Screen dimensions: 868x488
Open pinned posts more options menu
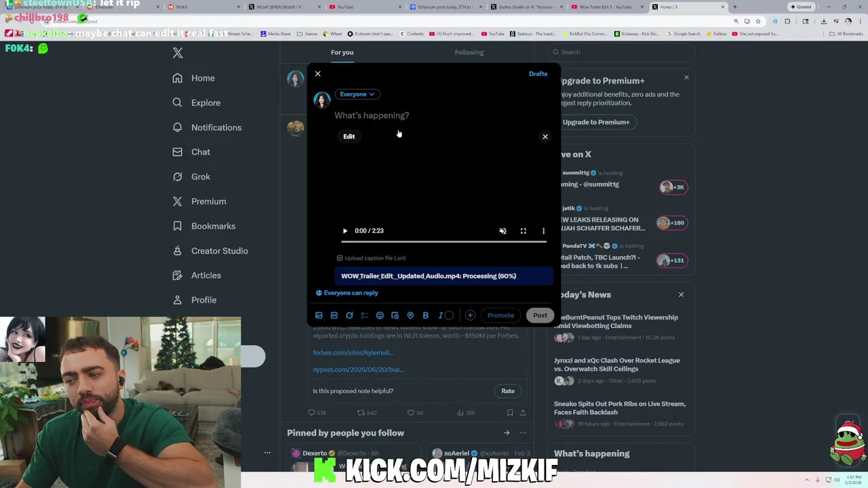click(523, 432)
